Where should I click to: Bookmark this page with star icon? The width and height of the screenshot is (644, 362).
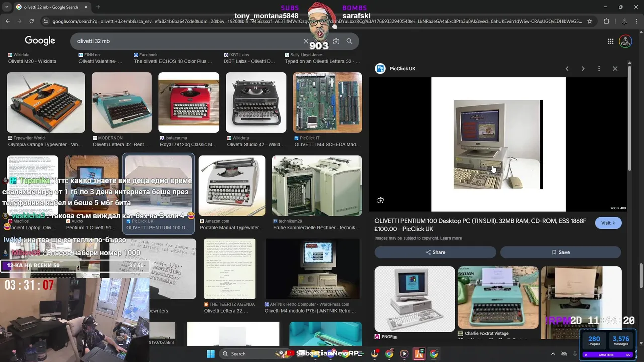tap(590, 21)
